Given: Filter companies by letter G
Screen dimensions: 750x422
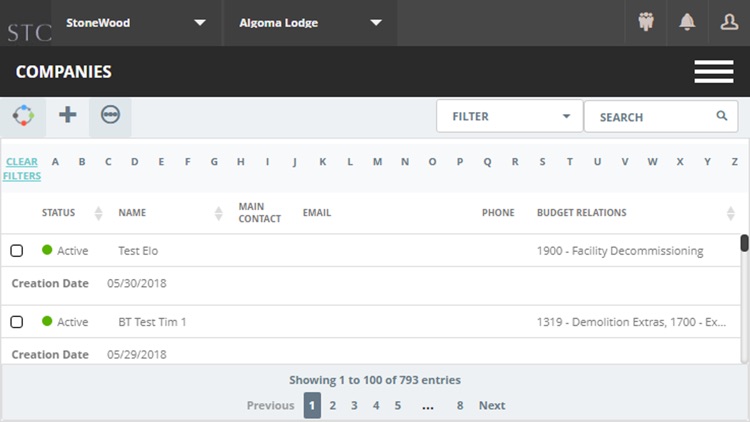Looking at the screenshot, I should click(x=214, y=162).
